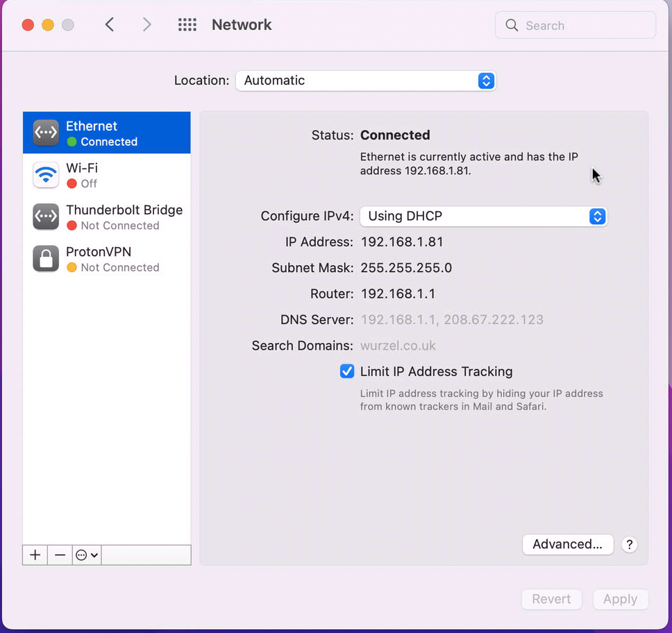
Task: Click the Wi-Fi icon in sidebar
Action: [46, 175]
